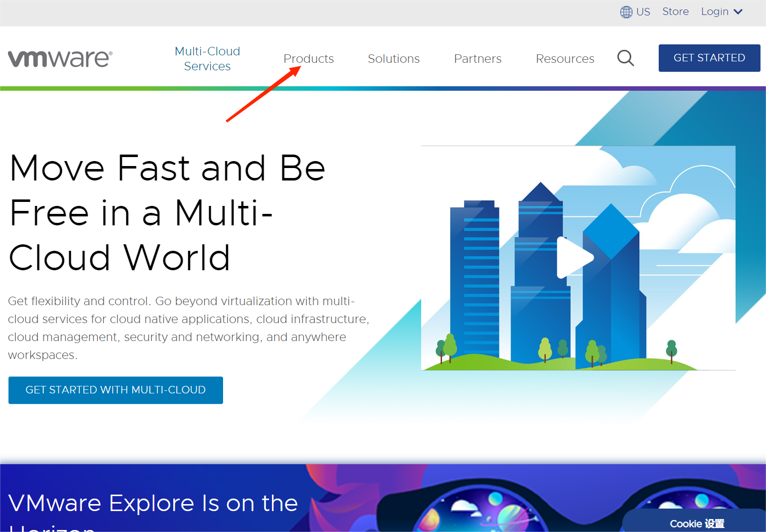Click the GET STARTED button
Image resolution: width=766 pixels, height=532 pixels.
point(709,58)
